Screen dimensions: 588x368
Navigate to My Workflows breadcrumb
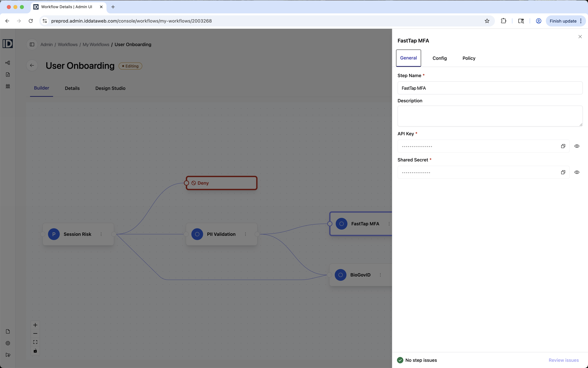click(96, 45)
